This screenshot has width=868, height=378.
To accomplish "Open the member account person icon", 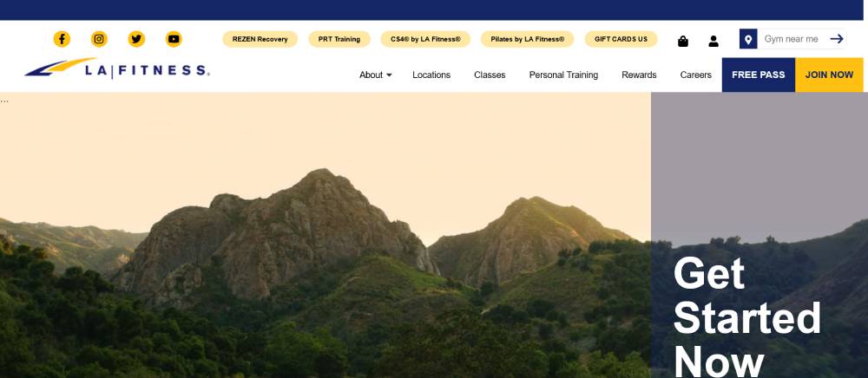I will point(713,41).
